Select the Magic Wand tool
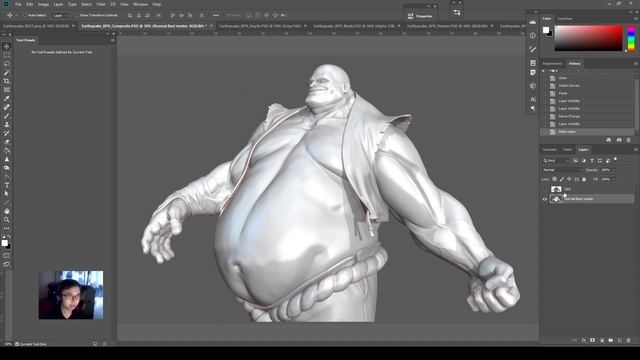This screenshot has width=640, height=360. click(7, 73)
